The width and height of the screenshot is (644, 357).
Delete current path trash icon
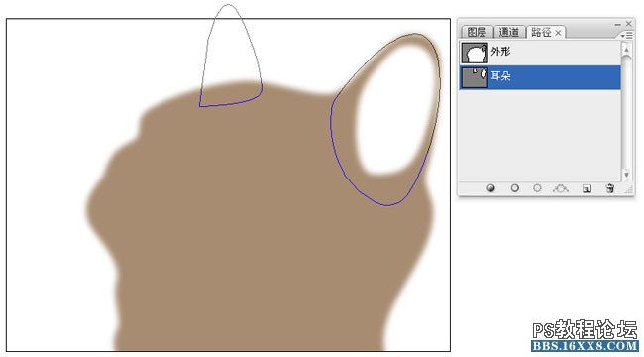pyautogui.click(x=610, y=188)
